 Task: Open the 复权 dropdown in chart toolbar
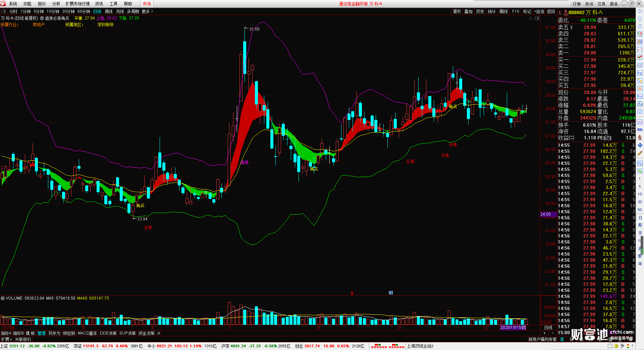tap(457, 11)
